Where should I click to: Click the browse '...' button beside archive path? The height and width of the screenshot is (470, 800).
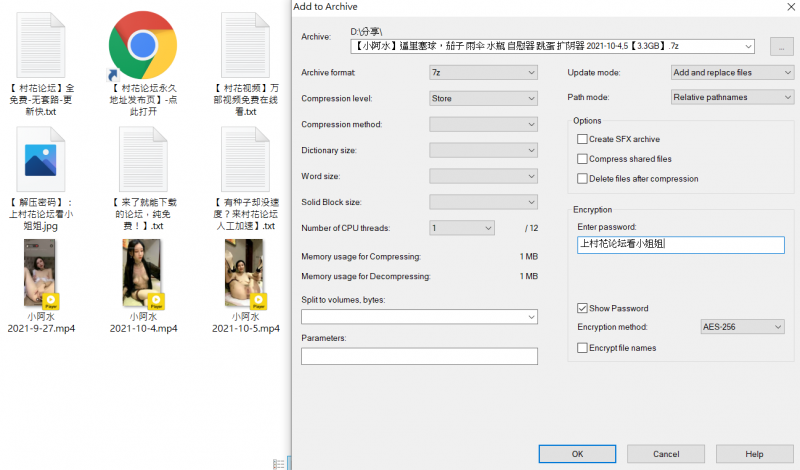781,46
